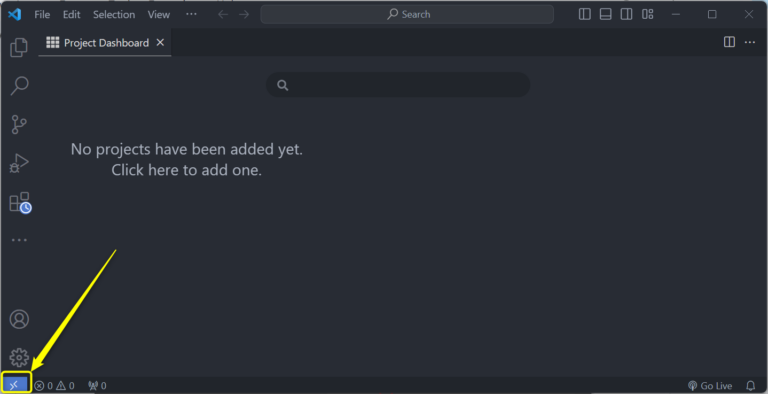Open the Search view in activity bar

click(19, 85)
